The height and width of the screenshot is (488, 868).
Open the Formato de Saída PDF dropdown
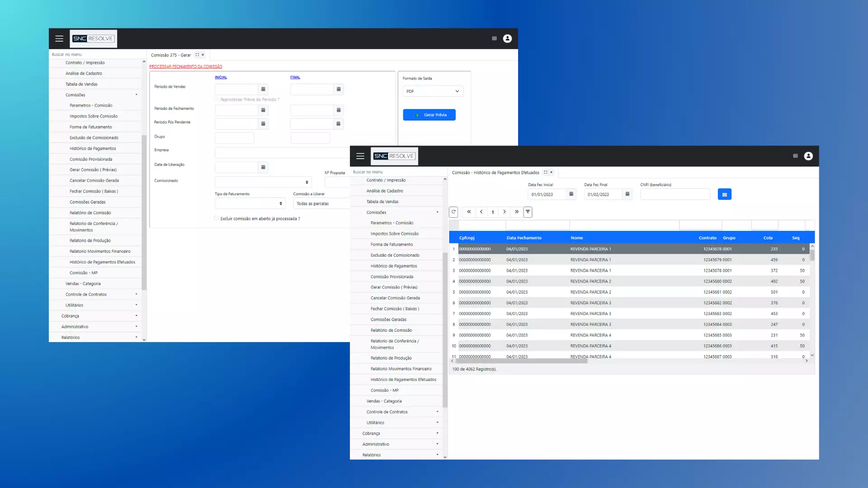click(x=433, y=91)
